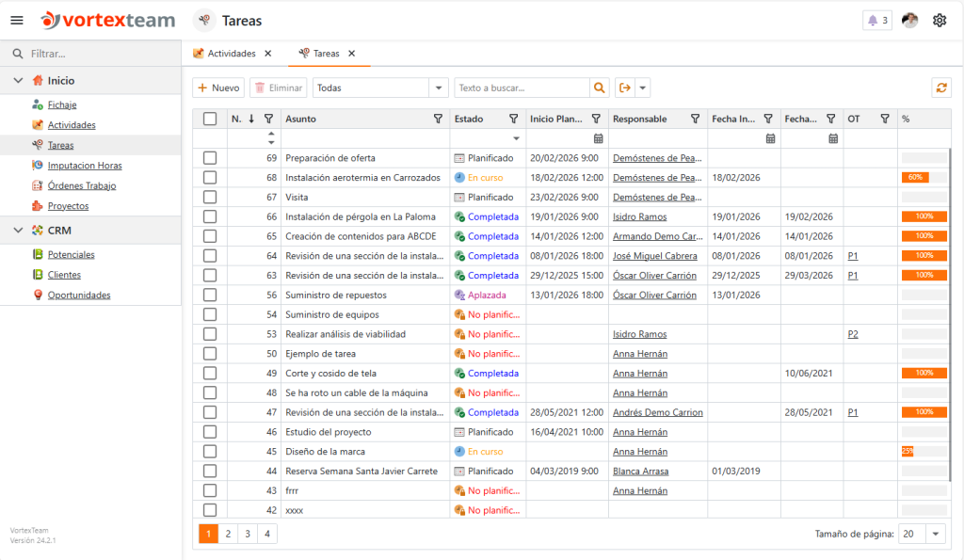Image resolution: width=964 pixels, height=560 pixels.
Task: Check the Diseño de la marca row
Action: 210,451
